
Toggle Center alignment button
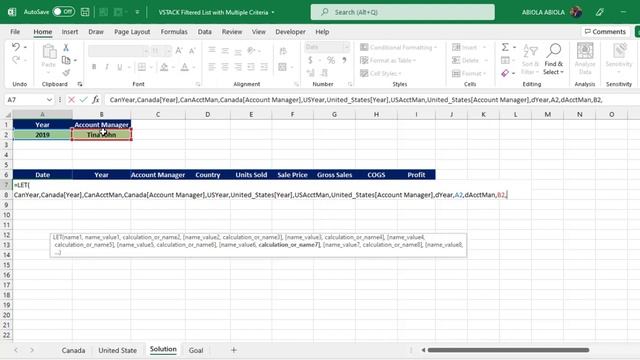click(225, 67)
